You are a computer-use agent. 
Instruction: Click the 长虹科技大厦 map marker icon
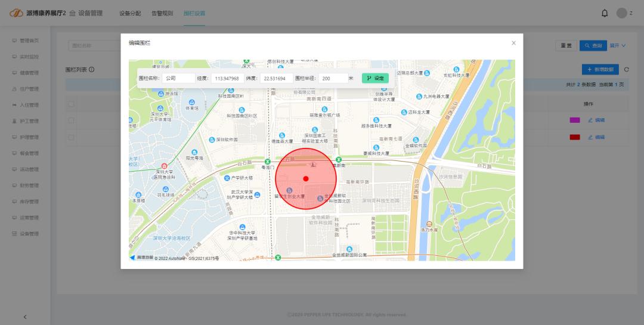coord(456,69)
